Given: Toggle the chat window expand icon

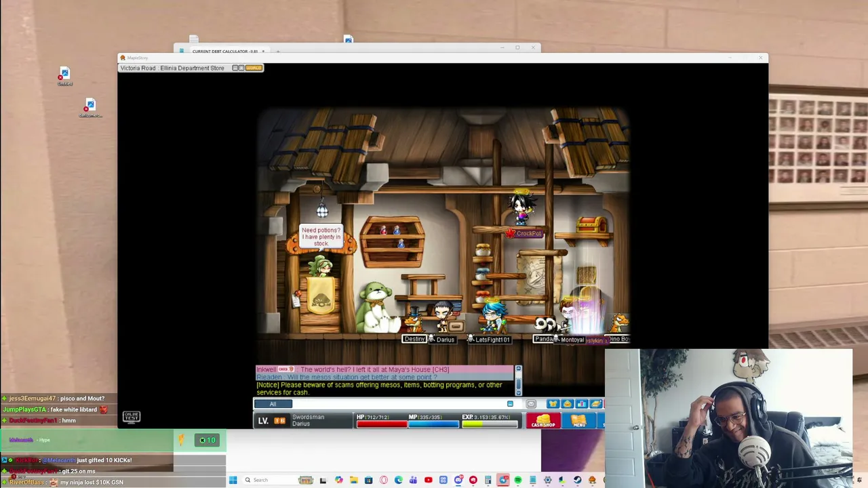Looking at the screenshot, I should (x=510, y=404).
